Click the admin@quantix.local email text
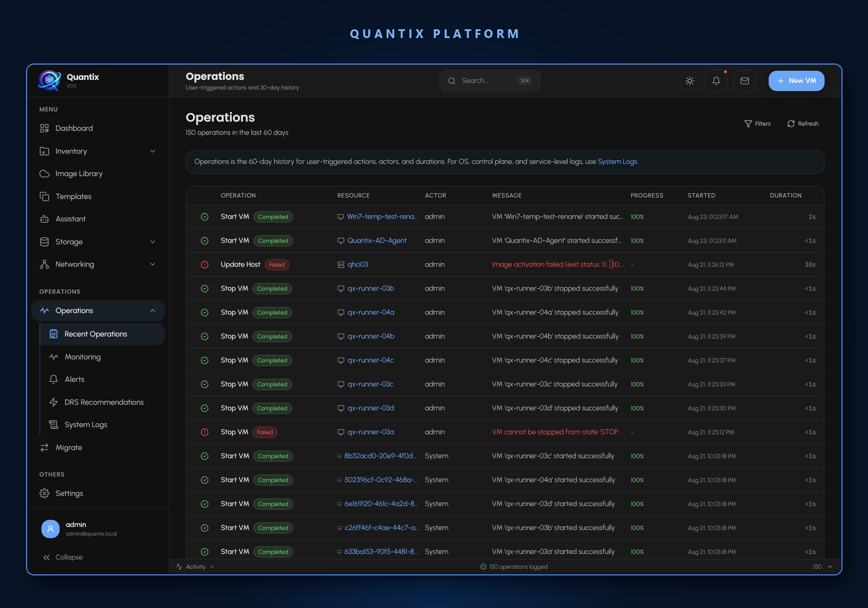868x608 pixels. tap(91, 534)
